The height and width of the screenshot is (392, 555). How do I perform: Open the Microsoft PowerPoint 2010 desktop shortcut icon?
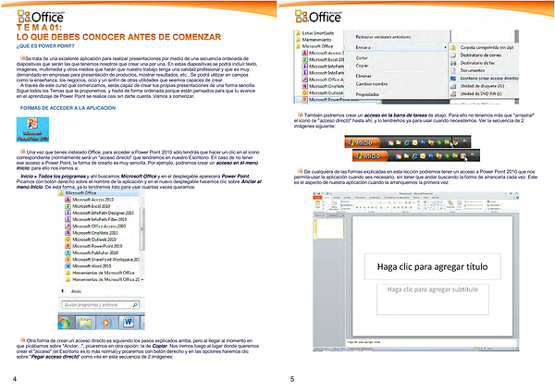point(32,129)
